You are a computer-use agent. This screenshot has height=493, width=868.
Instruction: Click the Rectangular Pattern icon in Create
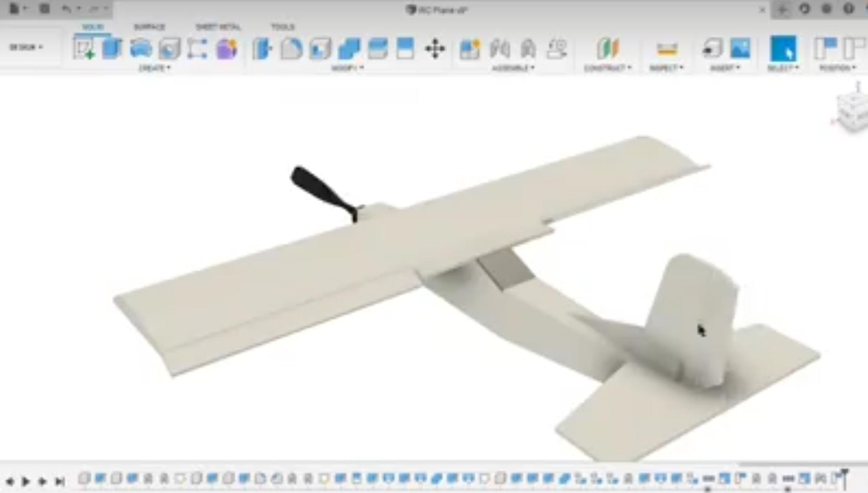pos(197,49)
